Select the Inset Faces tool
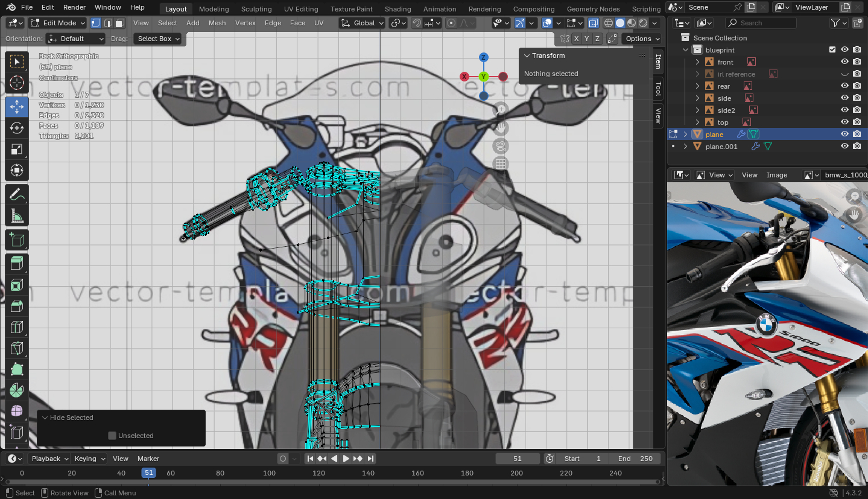 tap(17, 285)
